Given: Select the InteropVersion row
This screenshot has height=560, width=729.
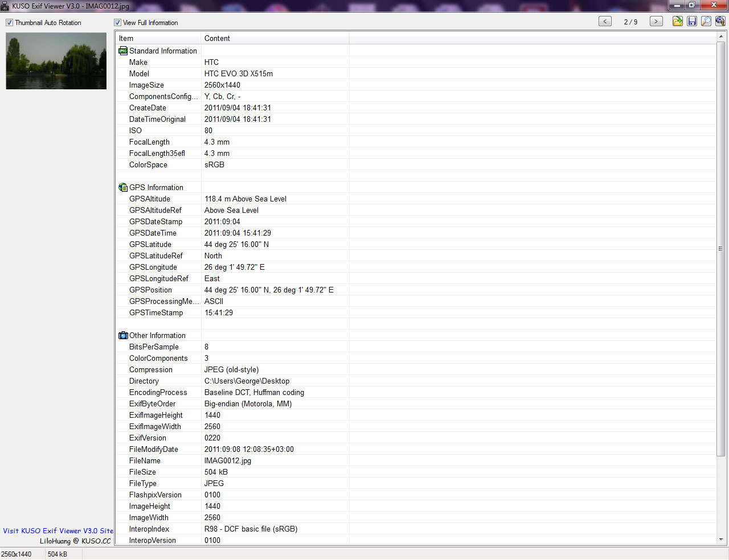Looking at the screenshot, I should pyautogui.click(x=416, y=540).
